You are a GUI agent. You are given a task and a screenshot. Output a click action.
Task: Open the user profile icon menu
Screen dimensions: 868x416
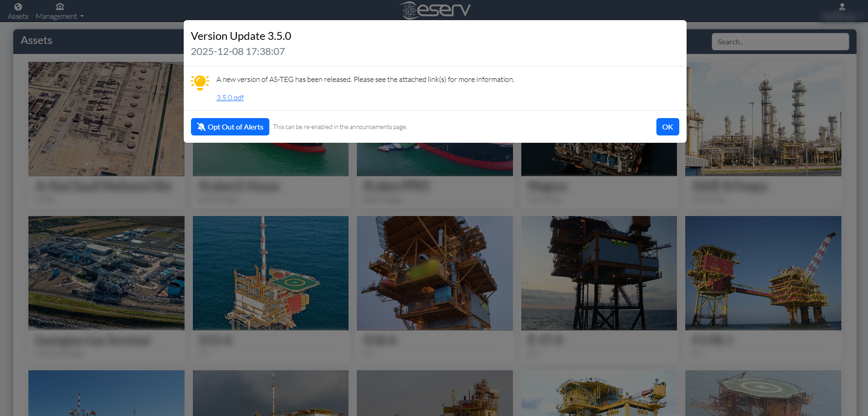[x=841, y=7]
